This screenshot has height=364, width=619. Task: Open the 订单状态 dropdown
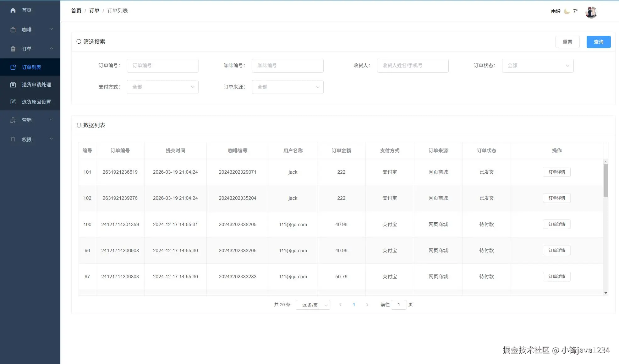538,66
